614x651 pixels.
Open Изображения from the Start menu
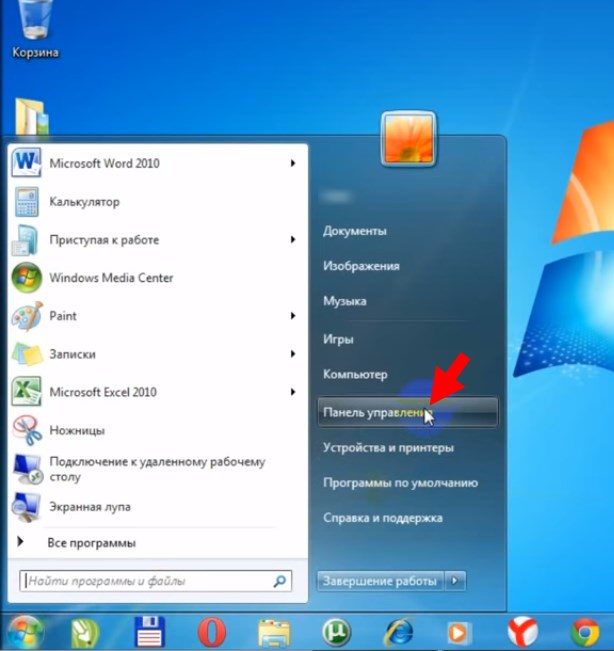pyautogui.click(x=361, y=266)
